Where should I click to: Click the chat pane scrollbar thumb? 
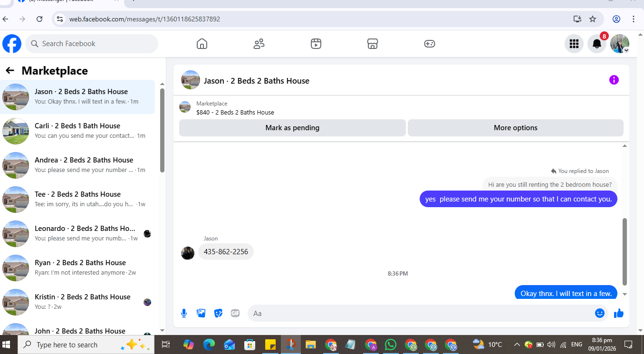pos(625,251)
